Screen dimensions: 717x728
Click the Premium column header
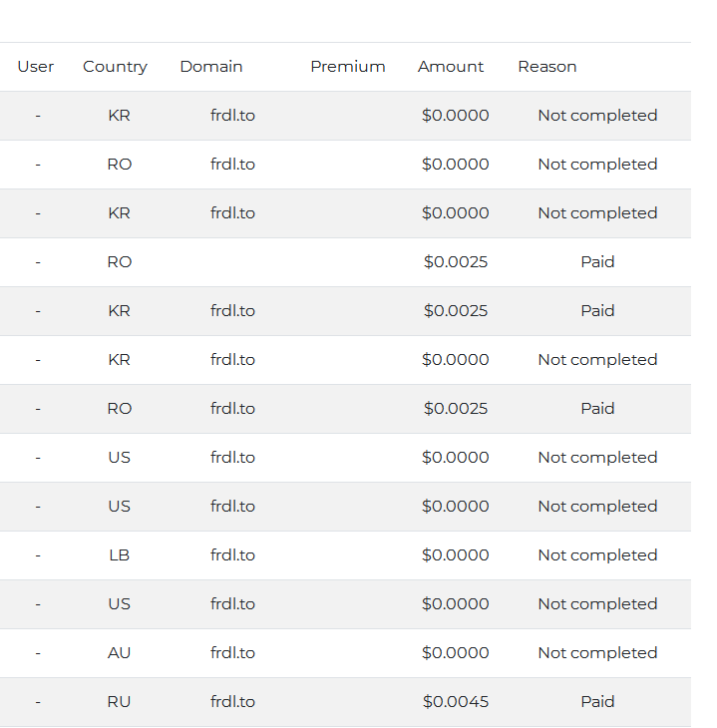(x=347, y=67)
